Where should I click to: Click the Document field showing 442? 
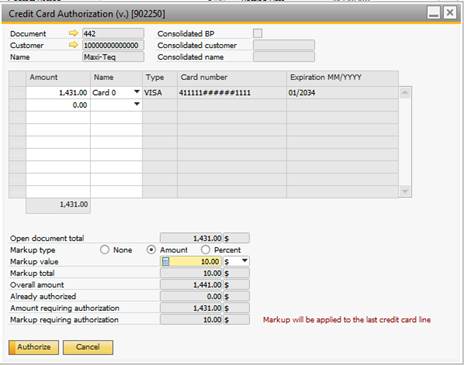pos(113,34)
